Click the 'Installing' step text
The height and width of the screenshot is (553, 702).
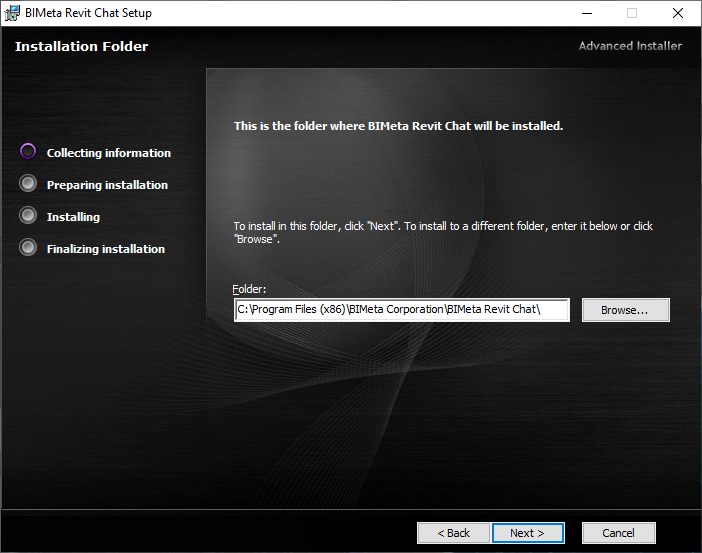[73, 217]
